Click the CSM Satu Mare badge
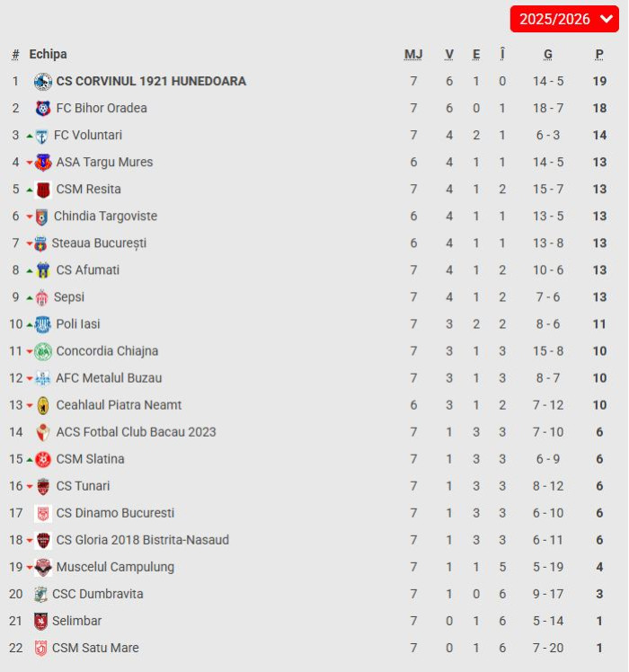The image size is (629, 672). click(40, 648)
